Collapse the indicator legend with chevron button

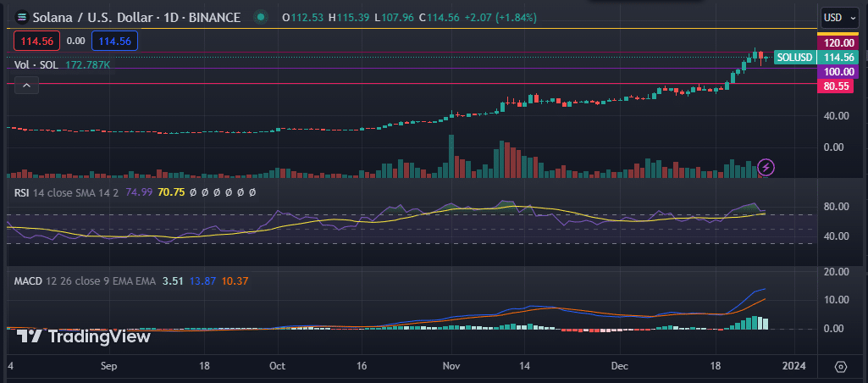(25, 85)
